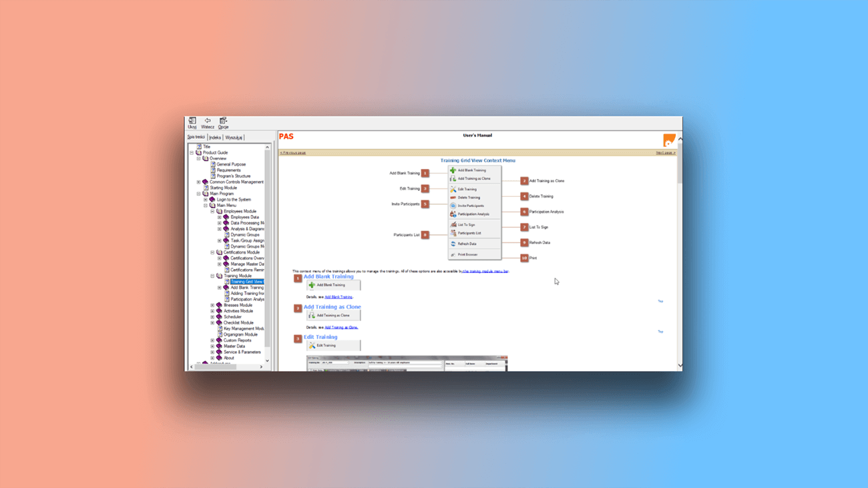Click the Participants List icon
Viewport: 868px width, 488px height.
[x=452, y=232]
